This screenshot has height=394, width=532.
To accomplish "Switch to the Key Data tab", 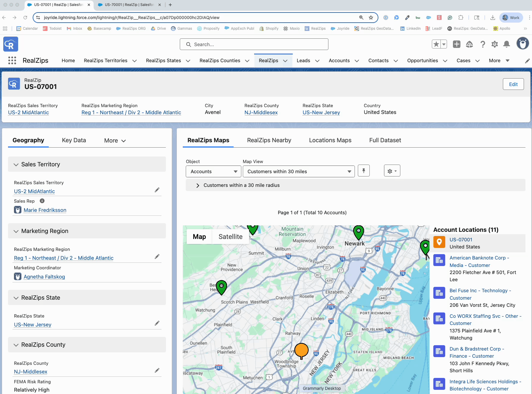I will [74, 140].
